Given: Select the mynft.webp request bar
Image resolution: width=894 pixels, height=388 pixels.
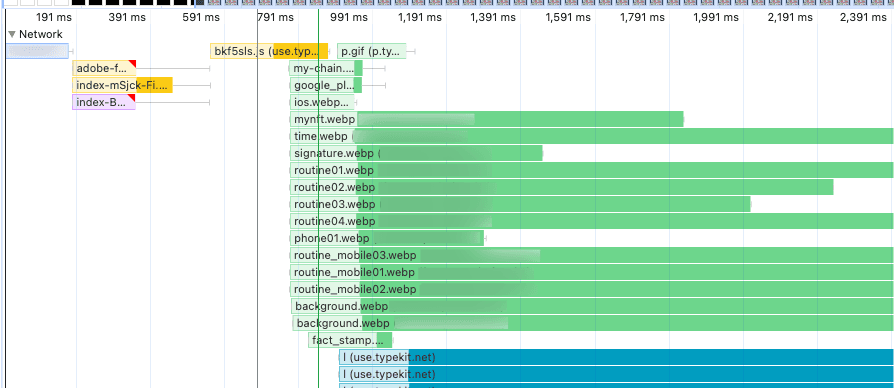Looking at the screenshot, I should 486,120.
